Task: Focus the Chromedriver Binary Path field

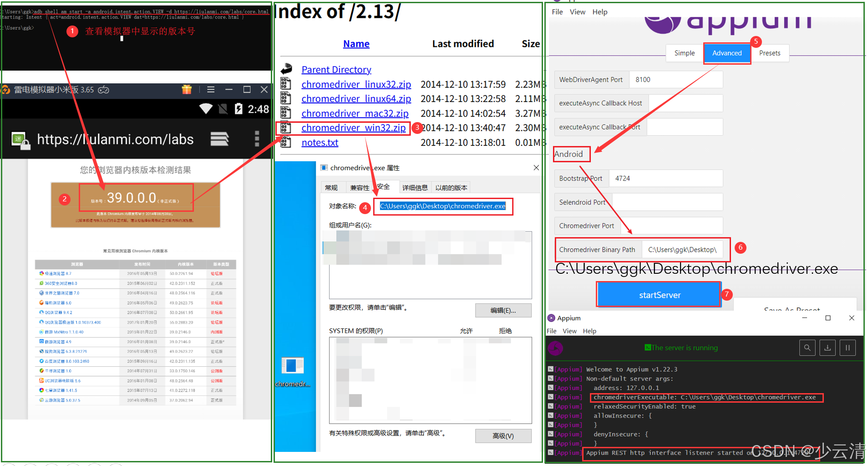Action: [682, 250]
